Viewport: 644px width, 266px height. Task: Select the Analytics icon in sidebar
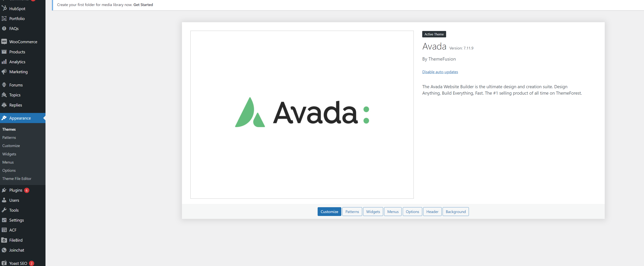(x=4, y=61)
